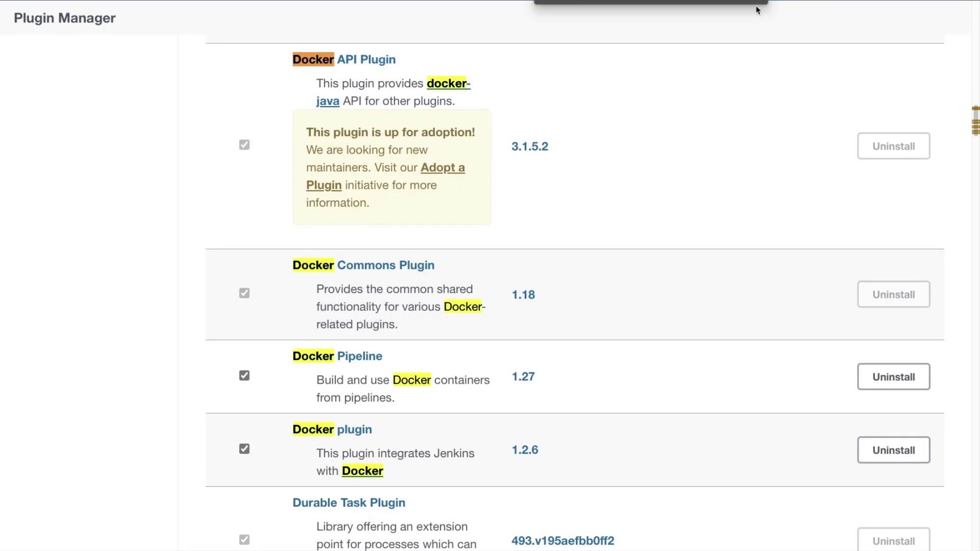Viewport: 980px width, 551px height.
Task: Open the Durable Task Plugin link
Action: click(x=349, y=503)
